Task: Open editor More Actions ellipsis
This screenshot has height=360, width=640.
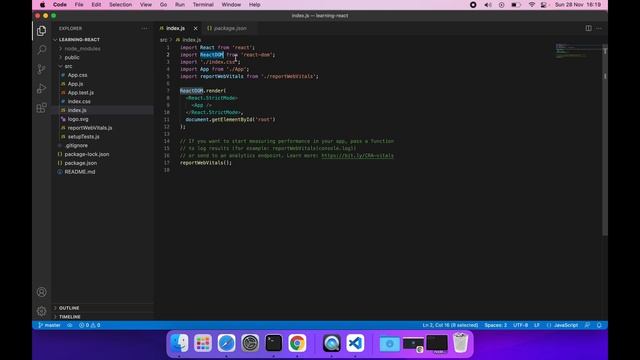Action: tap(599, 28)
